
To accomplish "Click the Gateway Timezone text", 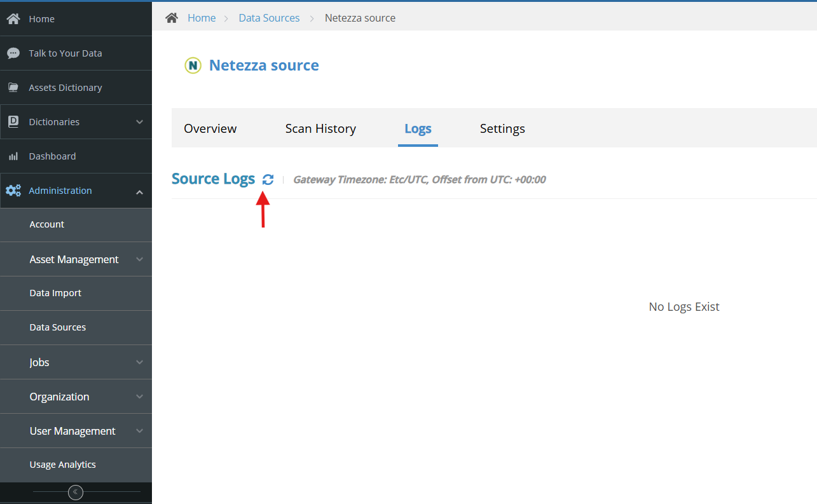I will (419, 180).
